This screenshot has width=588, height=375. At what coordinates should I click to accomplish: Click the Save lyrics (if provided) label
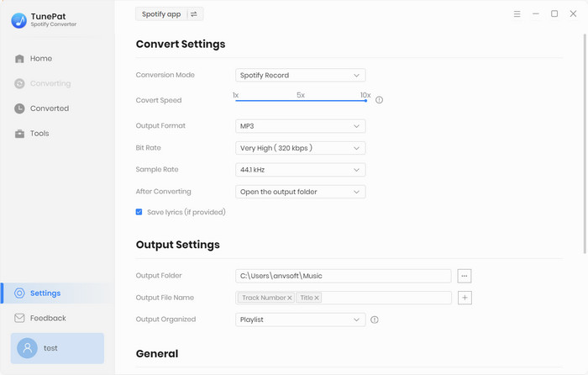(x=186, y=212)
